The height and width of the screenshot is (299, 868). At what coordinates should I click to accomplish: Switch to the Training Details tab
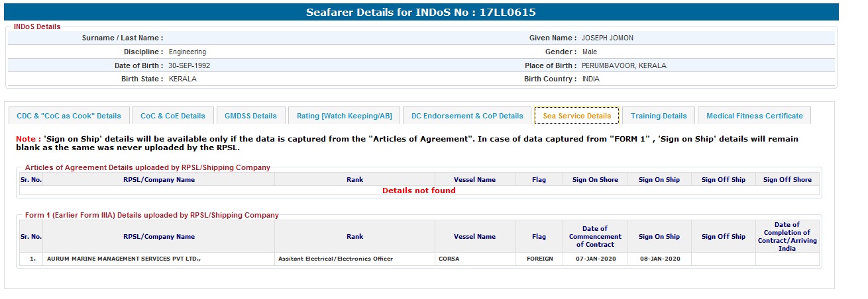click(659, 116)
